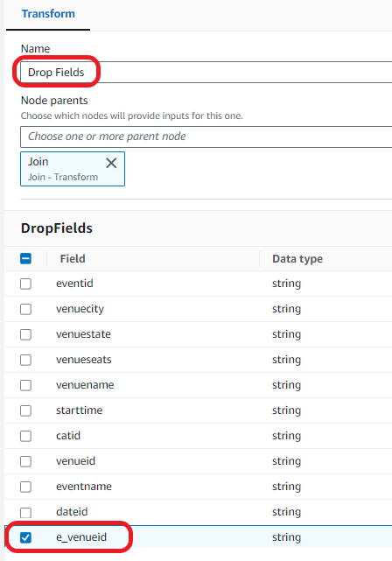This screenshot has width=392, height=561.
Task: Click the Join parent node chip label
Action: 38,162
